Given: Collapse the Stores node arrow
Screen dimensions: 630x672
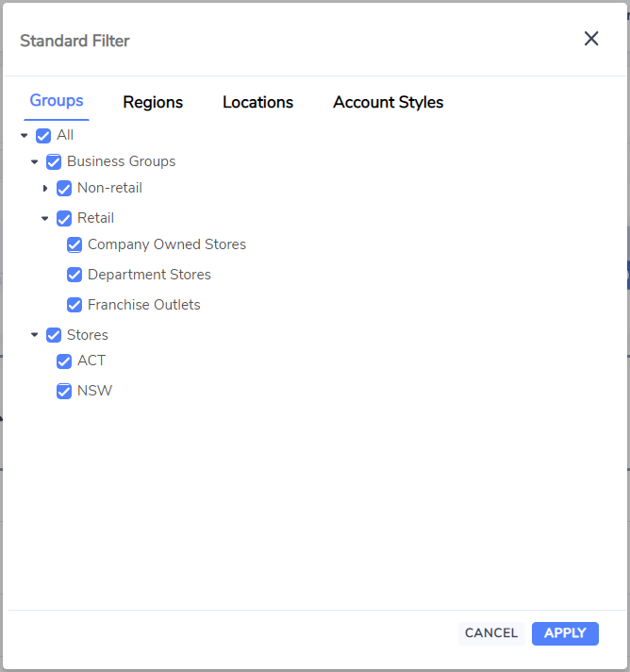Looking at the screenshot, I should tap(35, 335).
